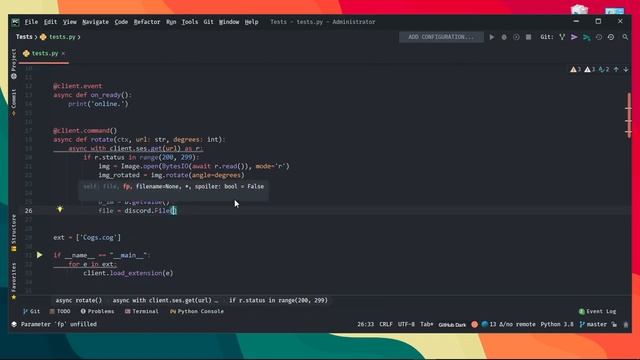Click the Git Push green arrow icon

click(587, 37)
